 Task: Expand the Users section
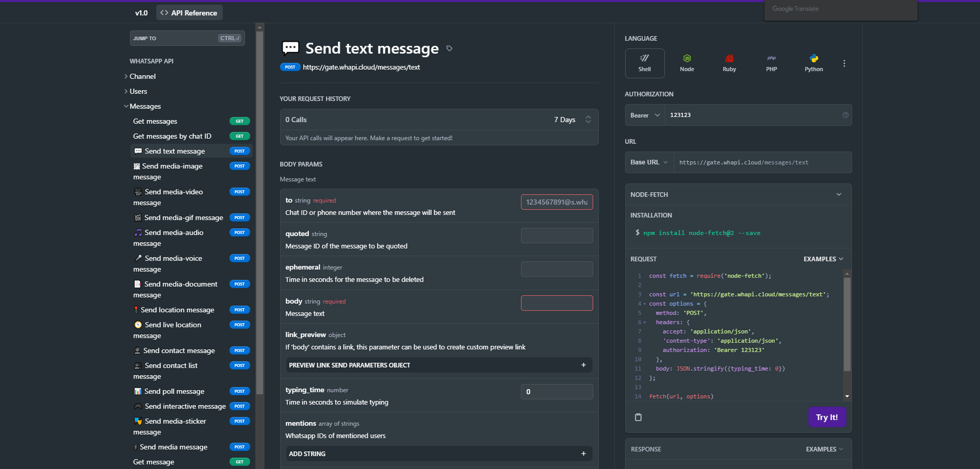pyautogui.click(x=136, y=91)
